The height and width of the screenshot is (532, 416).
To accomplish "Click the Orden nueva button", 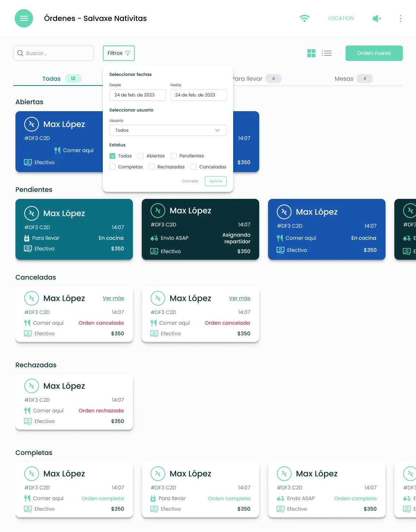I will [x=374, y=53].
